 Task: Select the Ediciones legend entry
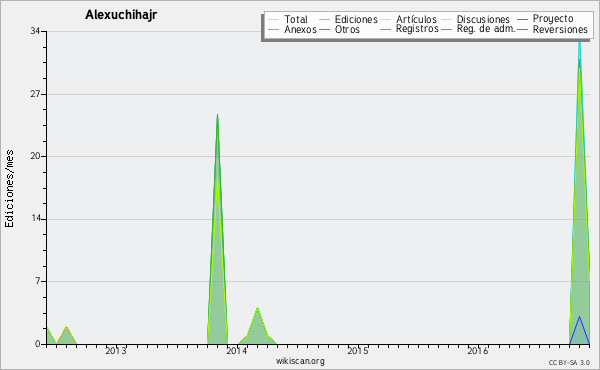(348, 19)
